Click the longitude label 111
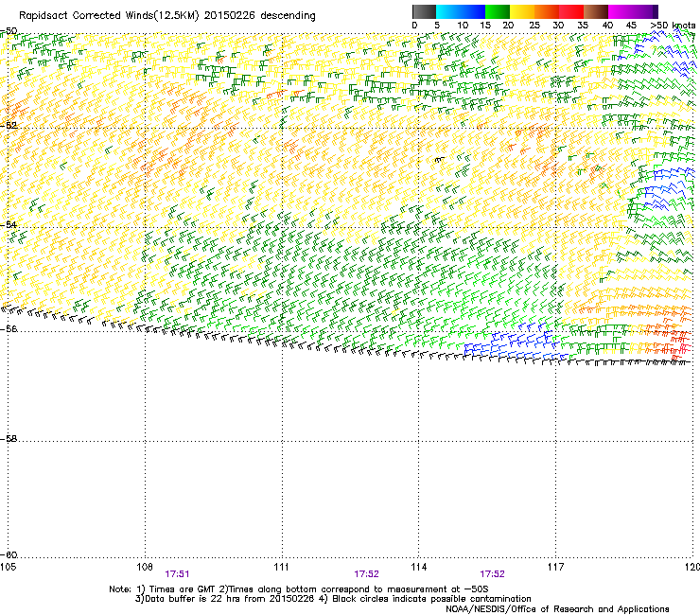The width and height of the screenshot is (700, 615). (x=281, y=567)
